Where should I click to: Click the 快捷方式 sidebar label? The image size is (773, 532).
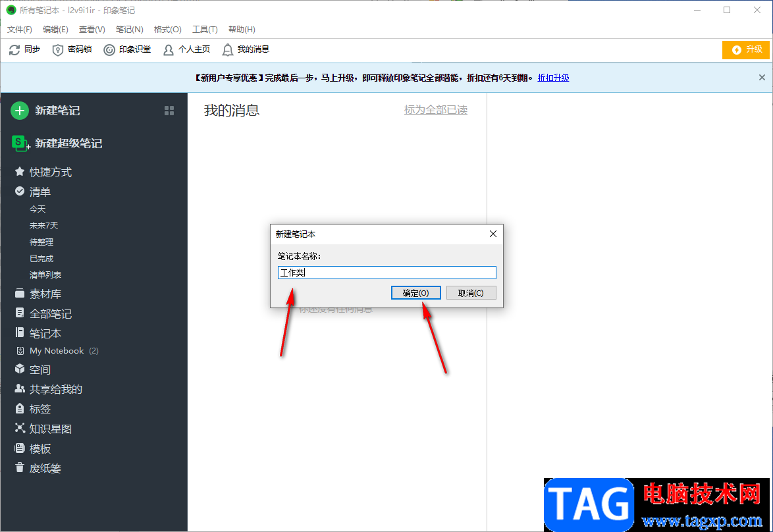tap(51, 172)
